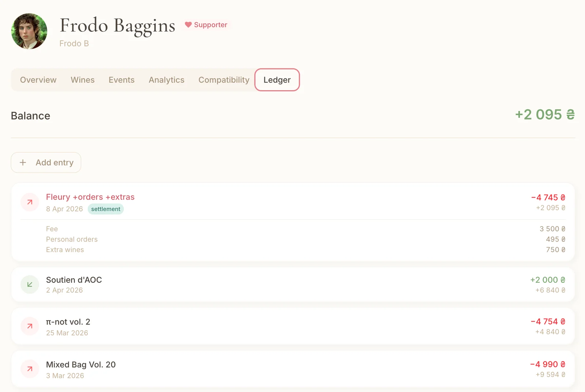
Task: Open the Fleury +orders +extras entry title
Action: [90, 197]
